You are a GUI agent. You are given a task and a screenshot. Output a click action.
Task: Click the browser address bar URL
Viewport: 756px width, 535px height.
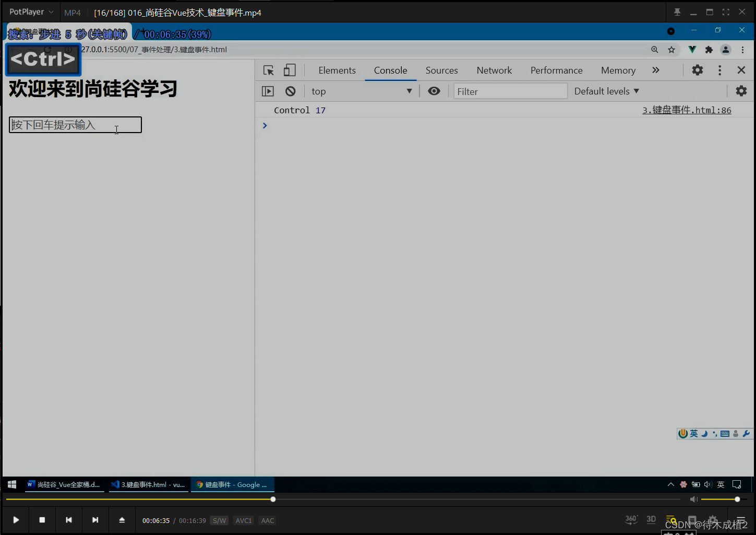click(x=154, y=50)
